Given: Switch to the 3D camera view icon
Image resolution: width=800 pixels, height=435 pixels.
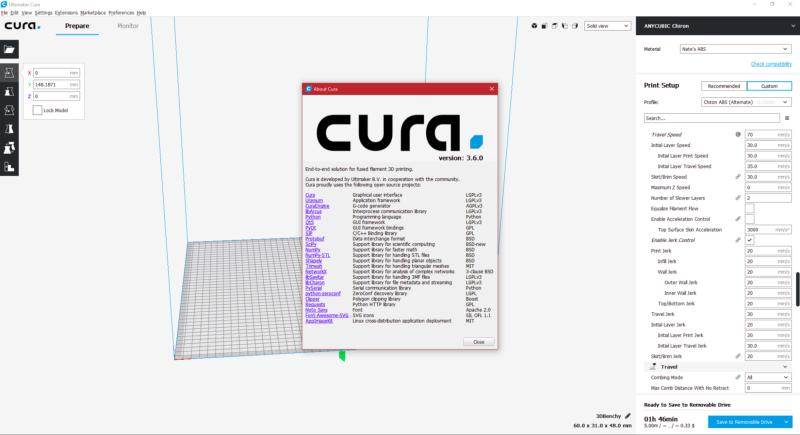Looking at the screenshot, I should coord(534,26).
